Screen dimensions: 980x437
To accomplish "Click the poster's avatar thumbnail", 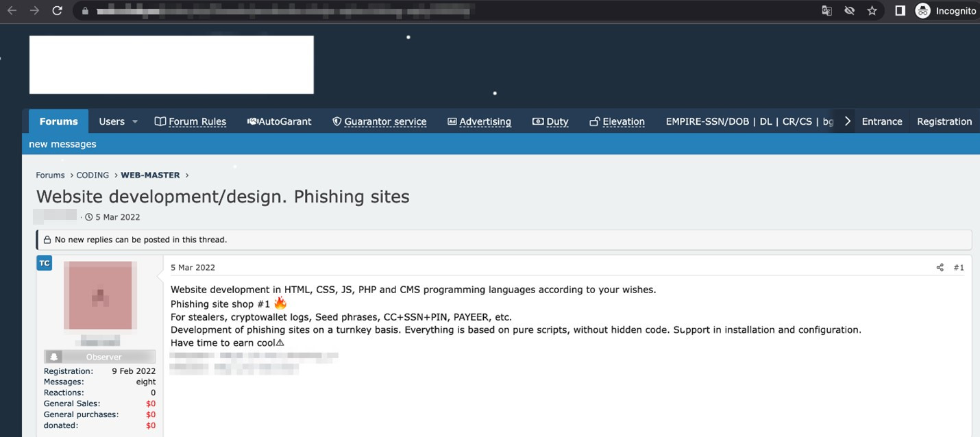I will pos(100,295).
